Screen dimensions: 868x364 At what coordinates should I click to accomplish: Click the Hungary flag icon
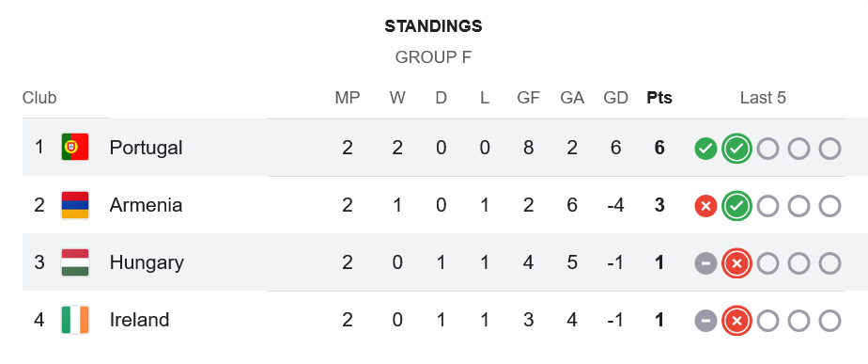(x=75, y=262)
